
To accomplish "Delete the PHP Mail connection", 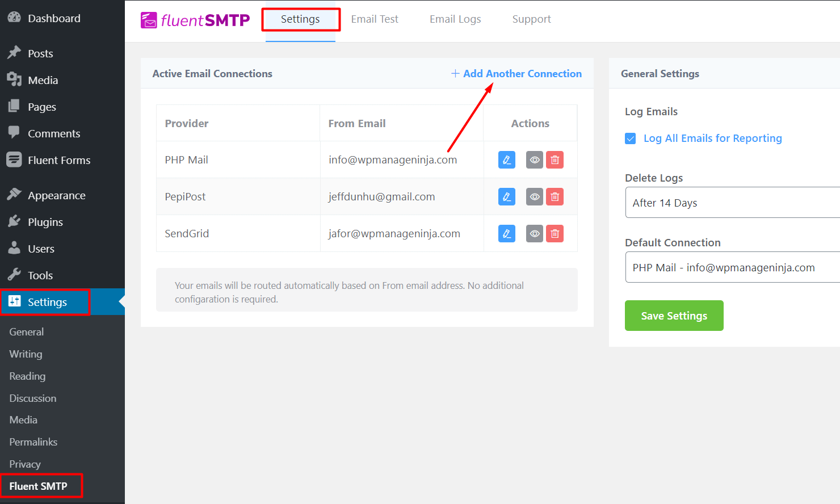I will (x=555, y=160).
